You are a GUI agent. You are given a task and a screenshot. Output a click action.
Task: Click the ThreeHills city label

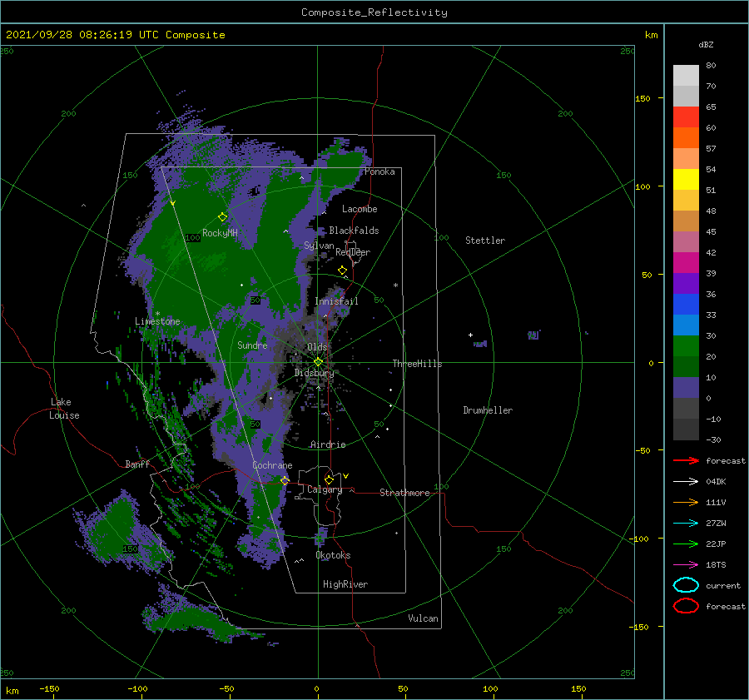417,364
